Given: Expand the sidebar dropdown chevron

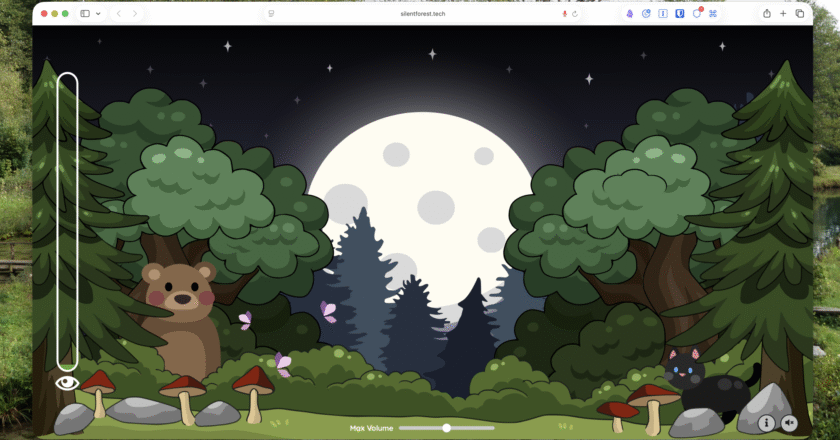Looking at the screenshot, I should [98, 13].
